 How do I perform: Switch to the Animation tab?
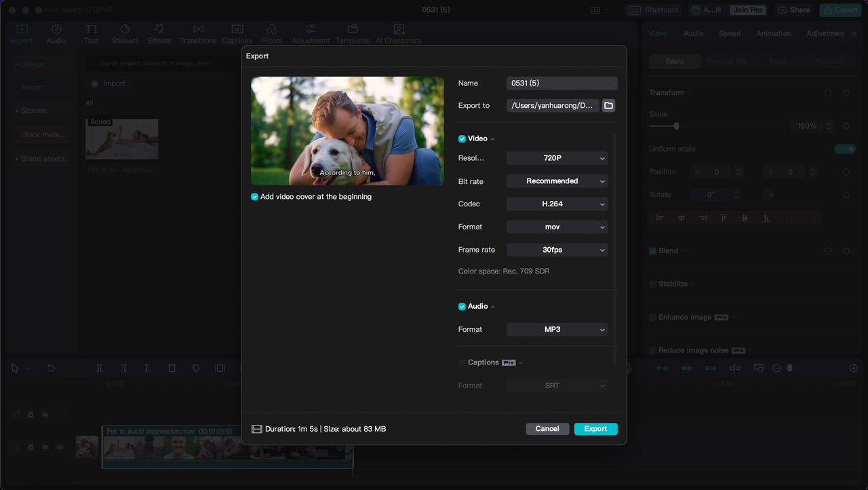tap(773, 33)
